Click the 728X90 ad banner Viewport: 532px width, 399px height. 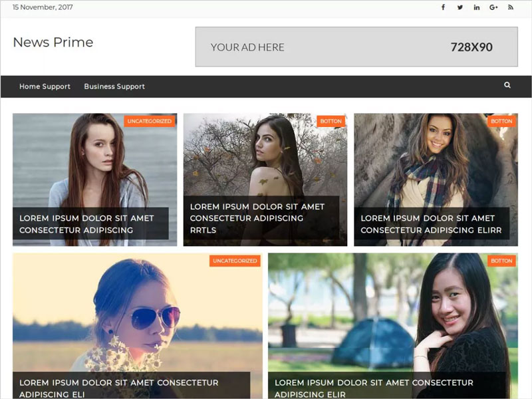356,47
